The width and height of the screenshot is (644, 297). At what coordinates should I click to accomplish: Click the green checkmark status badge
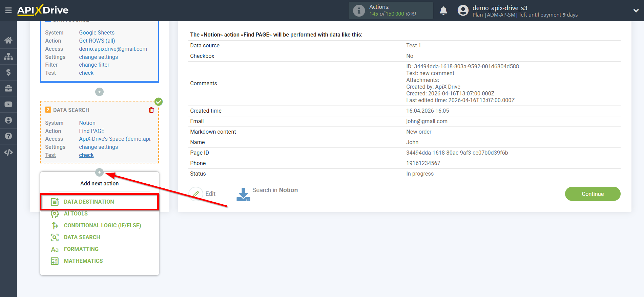159,101
